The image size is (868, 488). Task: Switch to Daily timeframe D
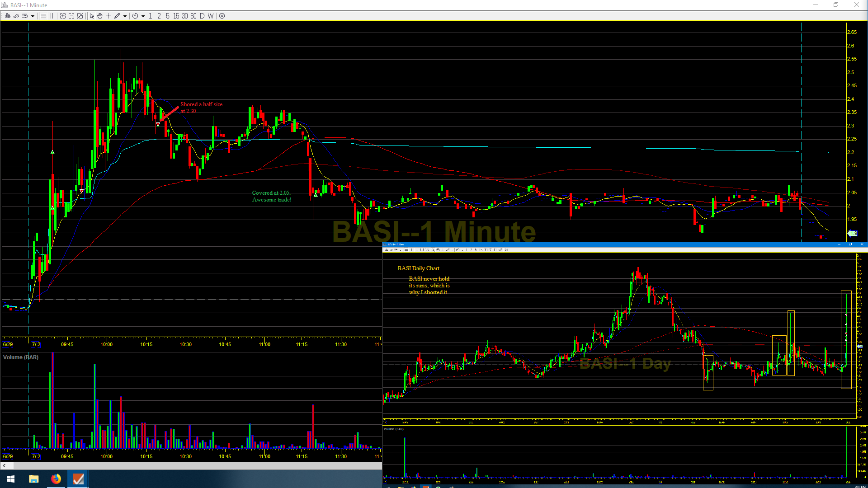[x=202, y=16]
